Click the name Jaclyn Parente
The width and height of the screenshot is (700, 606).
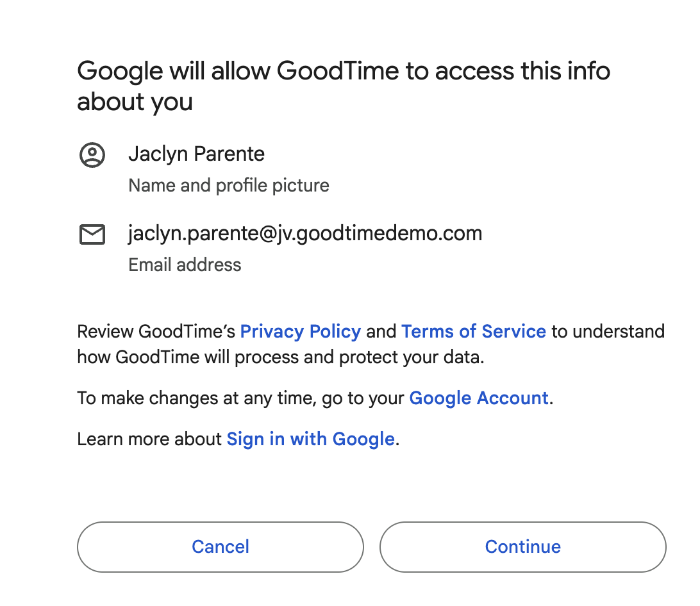pos(196,154)
